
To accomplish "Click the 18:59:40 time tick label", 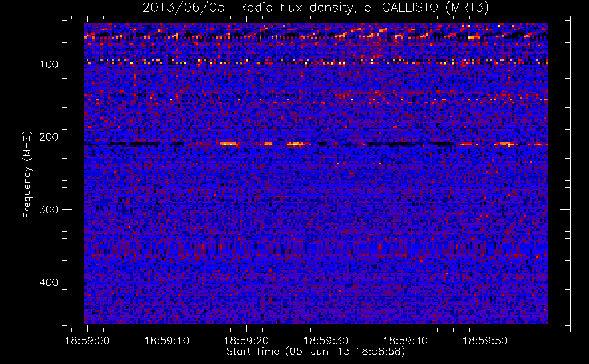I will coord(406,341).
